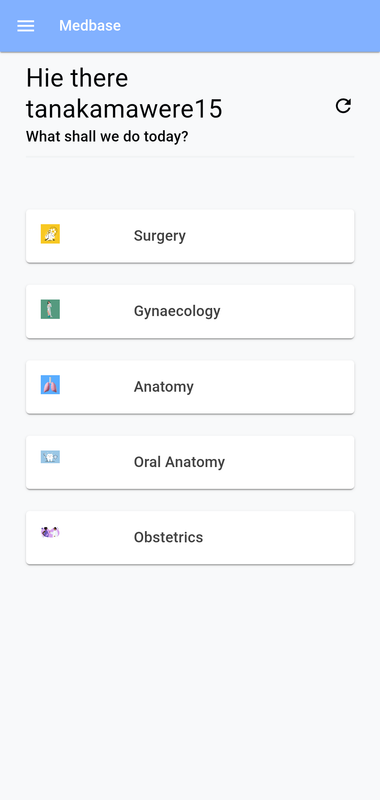Choose the Anatomy subject label
The height and width of the screenshot is (800, 380).
click(x=164, y=387)
